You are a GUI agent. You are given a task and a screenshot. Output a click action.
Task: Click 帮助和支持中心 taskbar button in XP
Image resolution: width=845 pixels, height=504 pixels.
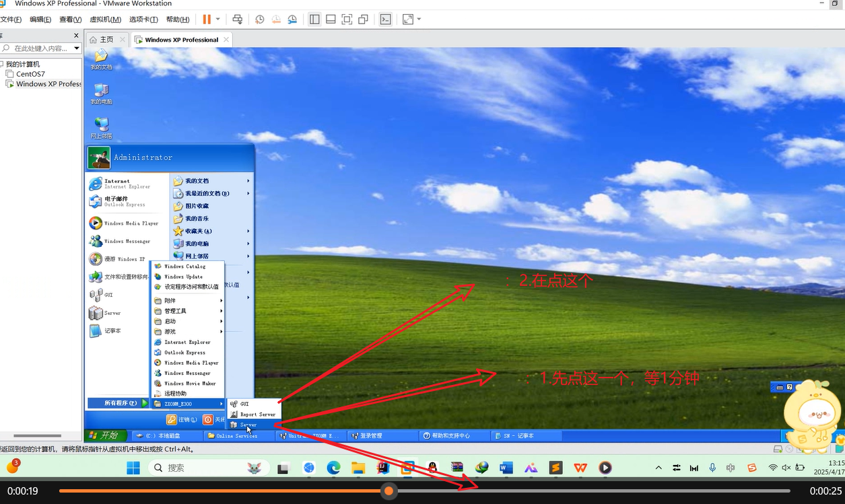tap(455, 435)
